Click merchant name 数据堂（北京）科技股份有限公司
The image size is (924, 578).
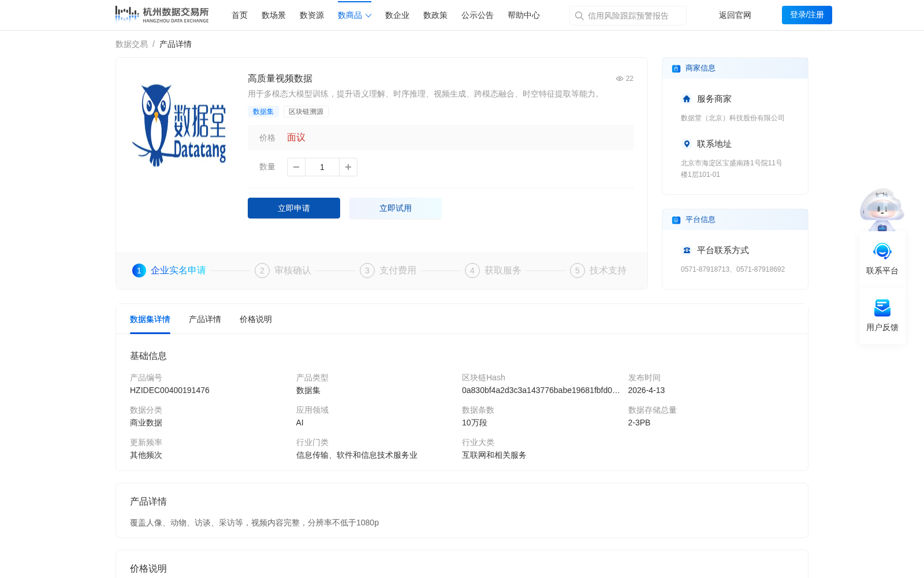point(733,118)
